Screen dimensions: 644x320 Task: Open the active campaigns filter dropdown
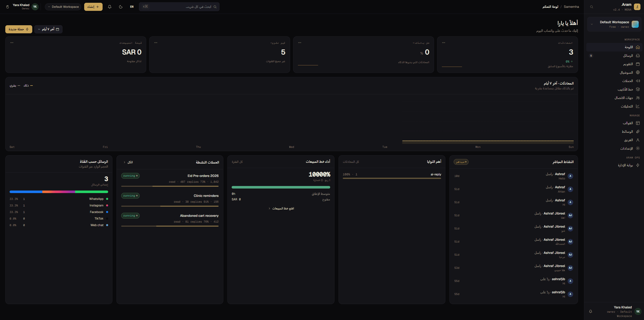[128, 162]
